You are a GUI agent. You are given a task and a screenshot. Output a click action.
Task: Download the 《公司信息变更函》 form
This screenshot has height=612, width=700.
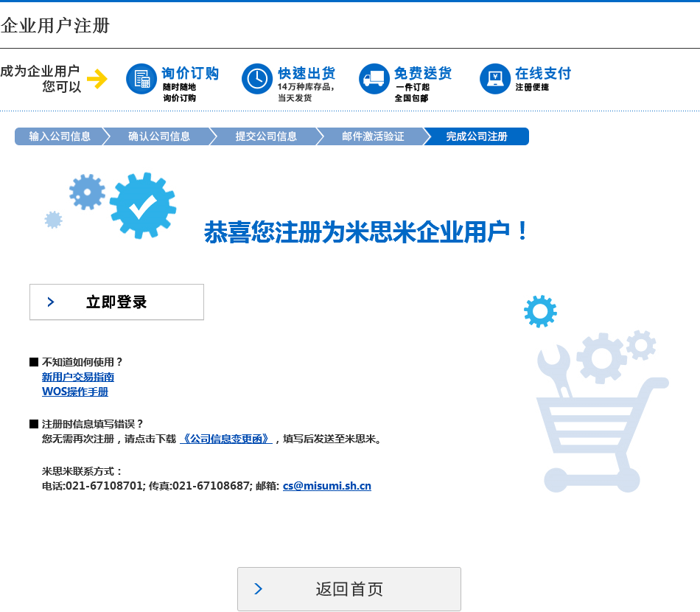click(x=225, y=439)
